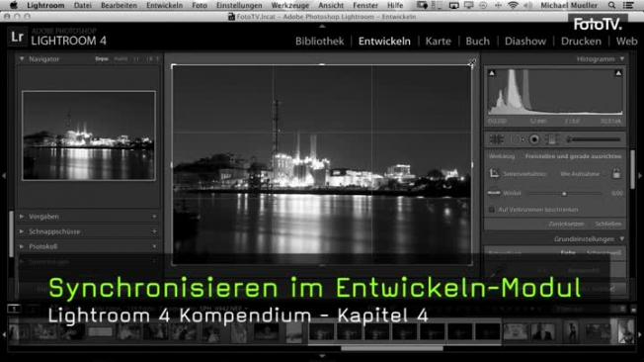Switch to the Diashow module
The width and height of the screenshot is (644, 362).
click(525, 42)
